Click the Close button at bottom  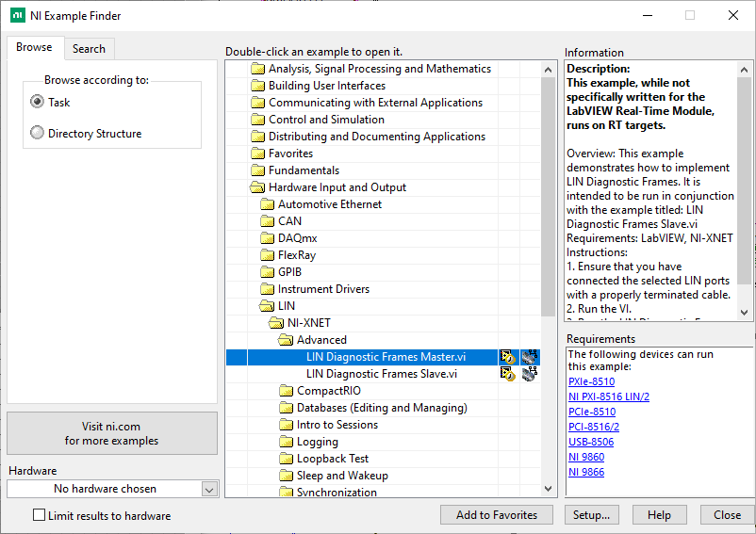tap(727, 515)
